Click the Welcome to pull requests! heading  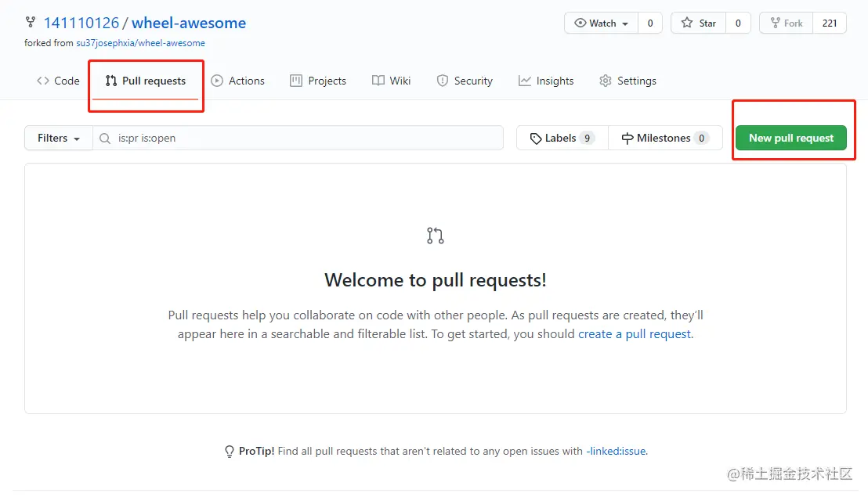click(435, 280)
